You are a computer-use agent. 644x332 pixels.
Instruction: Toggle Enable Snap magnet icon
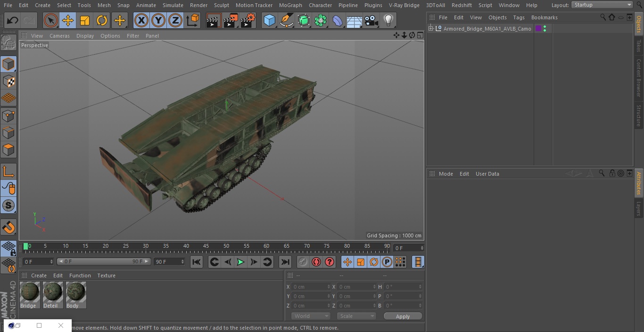[8, 227]
